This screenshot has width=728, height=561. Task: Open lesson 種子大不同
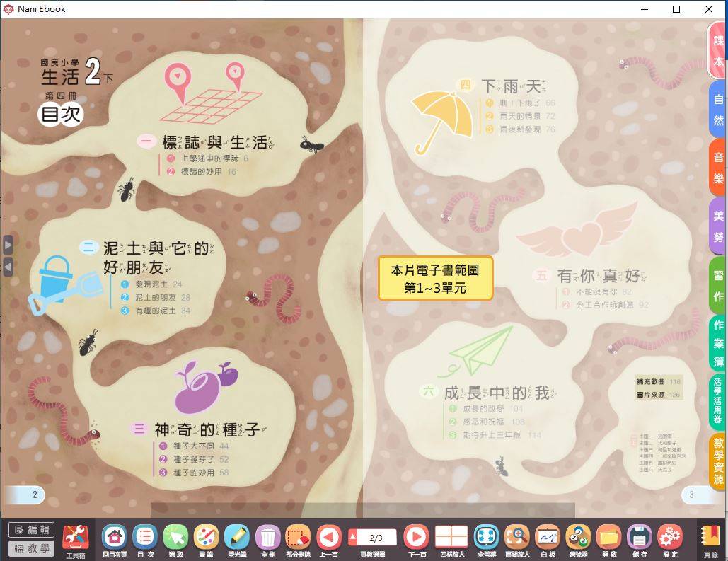tap(194, 446)
